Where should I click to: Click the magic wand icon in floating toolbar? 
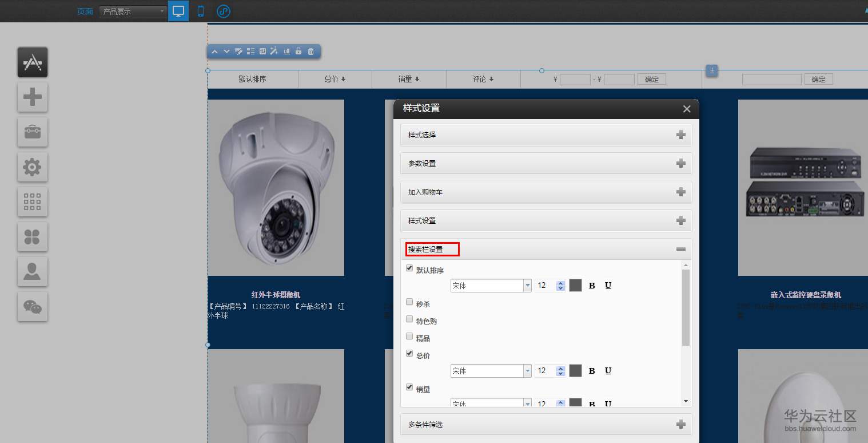pos(274,52)
